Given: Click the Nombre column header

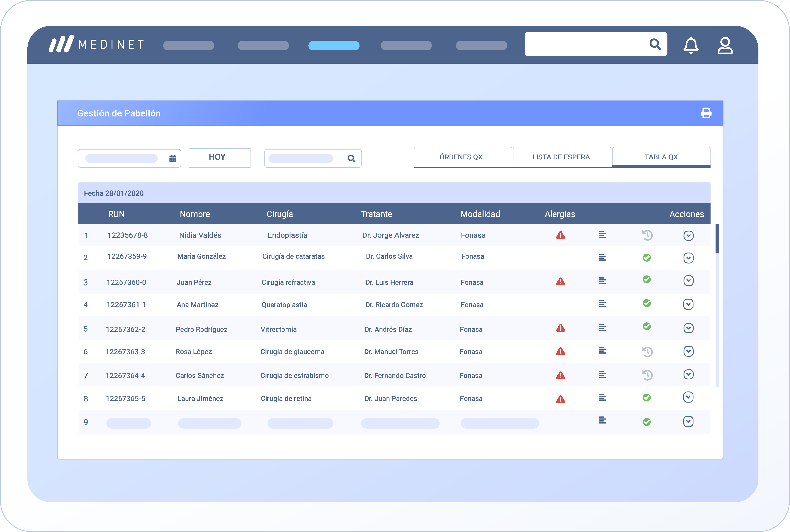Looking at the screenshot, I should point(195,214).
